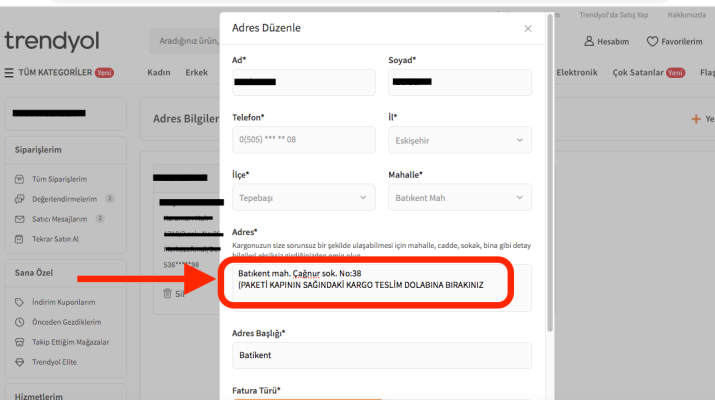The image size is (715, 400).
Task: Open the Mahalle dropdown showing Batıkent Mah
Action: (459, 198)
